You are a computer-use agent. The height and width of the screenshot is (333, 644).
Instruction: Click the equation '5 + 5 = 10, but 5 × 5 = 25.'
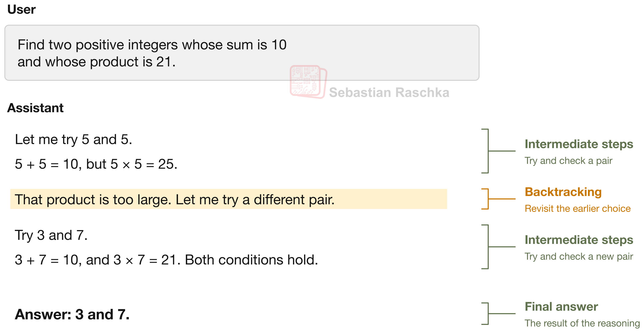[x=96, y=164]
